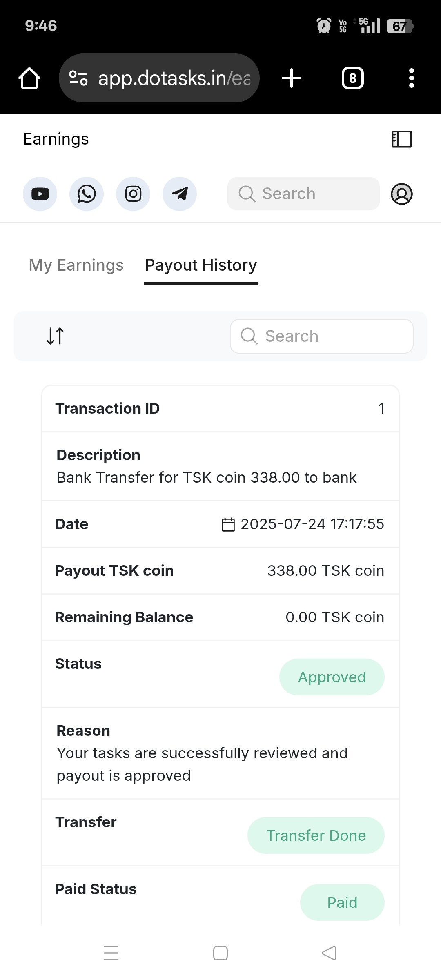Click the sort arrows icon

point(55,336)
